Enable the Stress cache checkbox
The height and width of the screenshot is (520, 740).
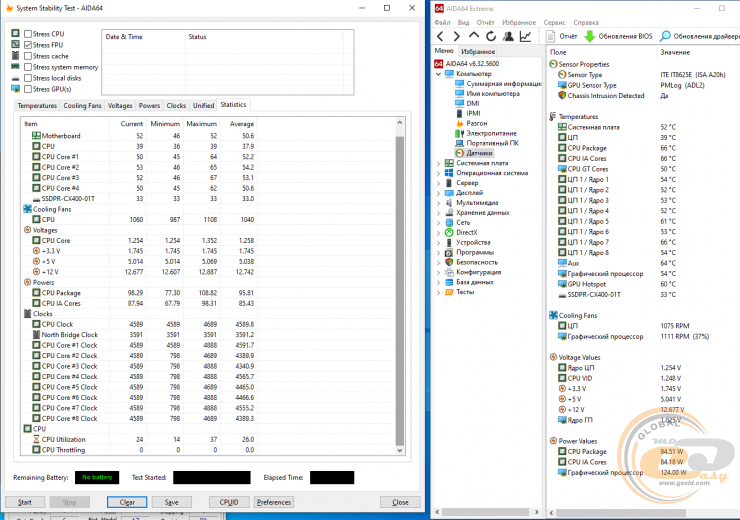point(28,56)
